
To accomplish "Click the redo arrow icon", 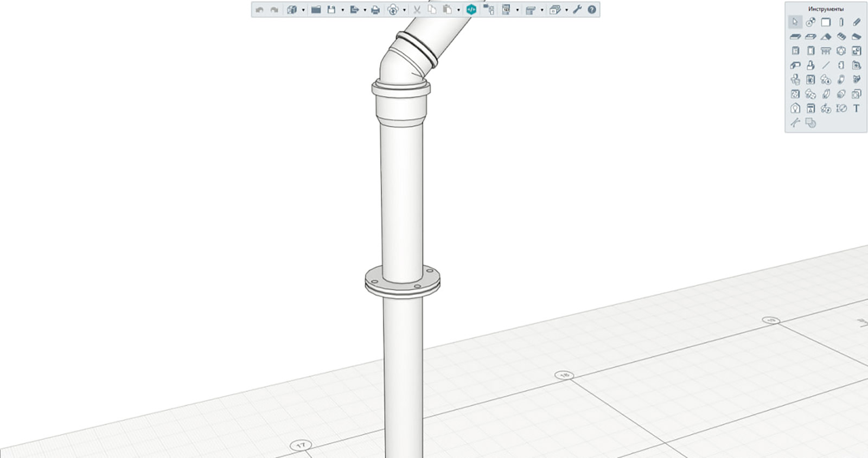I will [x=274, y=10].
